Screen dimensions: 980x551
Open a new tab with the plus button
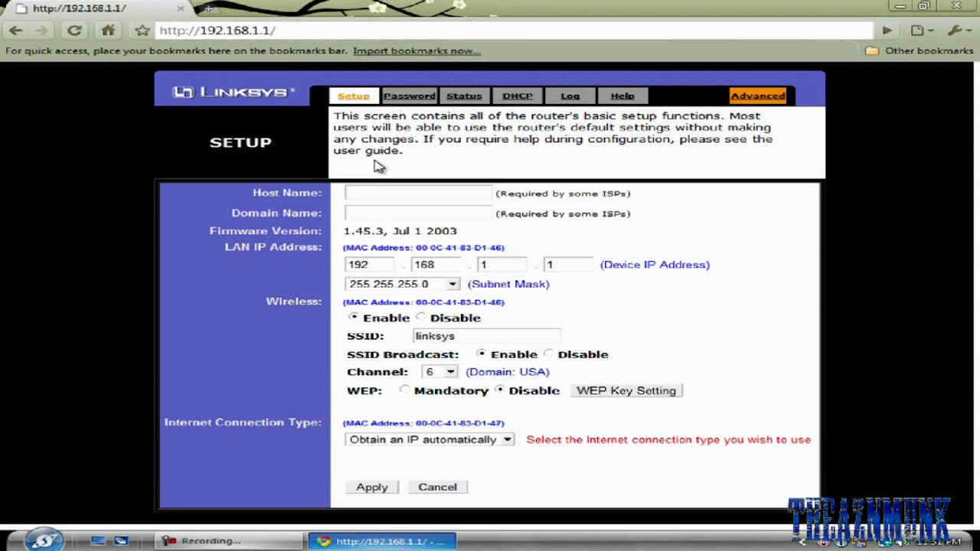(208, 8)
